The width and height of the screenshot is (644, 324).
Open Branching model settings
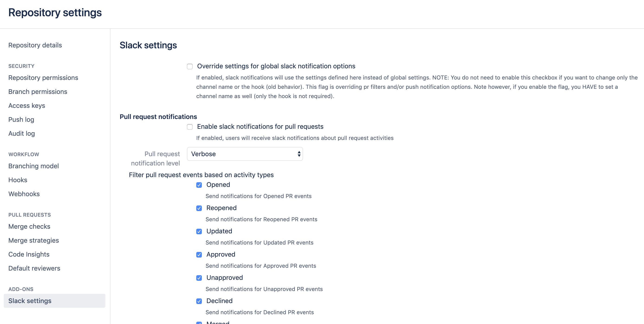33,166
